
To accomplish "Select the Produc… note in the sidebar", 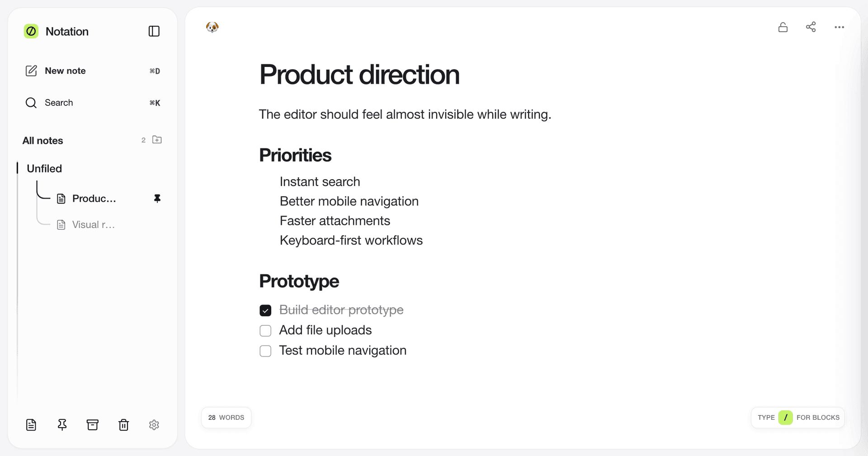I will (94, 199).
